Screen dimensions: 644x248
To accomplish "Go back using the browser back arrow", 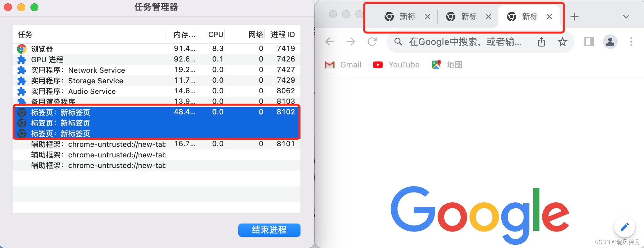I will coord(330,42).
